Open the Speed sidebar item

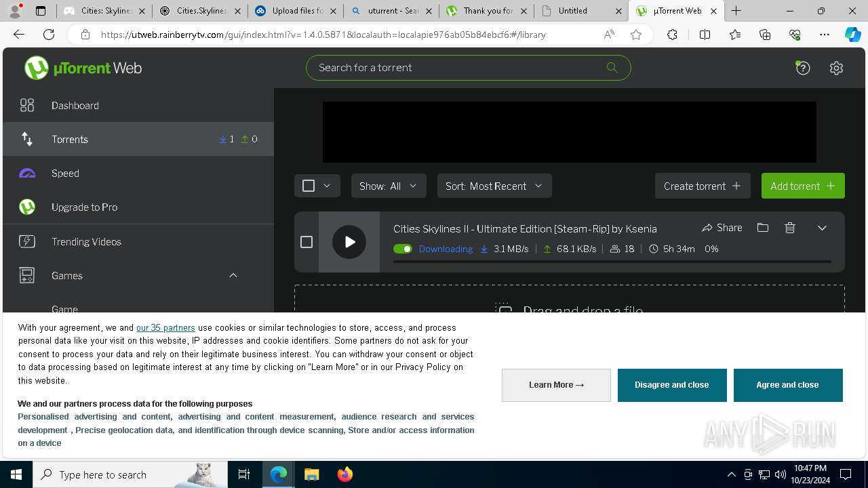(x=138, y=173)
